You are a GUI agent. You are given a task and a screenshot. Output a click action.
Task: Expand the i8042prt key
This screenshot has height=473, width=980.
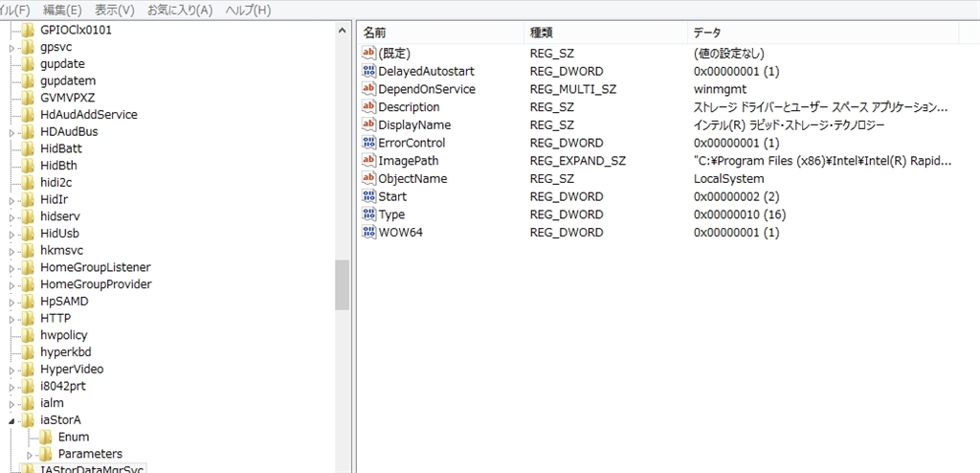[x=11, y=387]
